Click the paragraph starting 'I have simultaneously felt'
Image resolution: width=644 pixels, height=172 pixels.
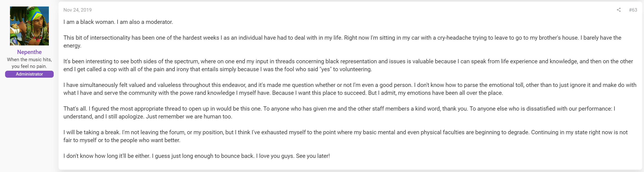(350, 89)
